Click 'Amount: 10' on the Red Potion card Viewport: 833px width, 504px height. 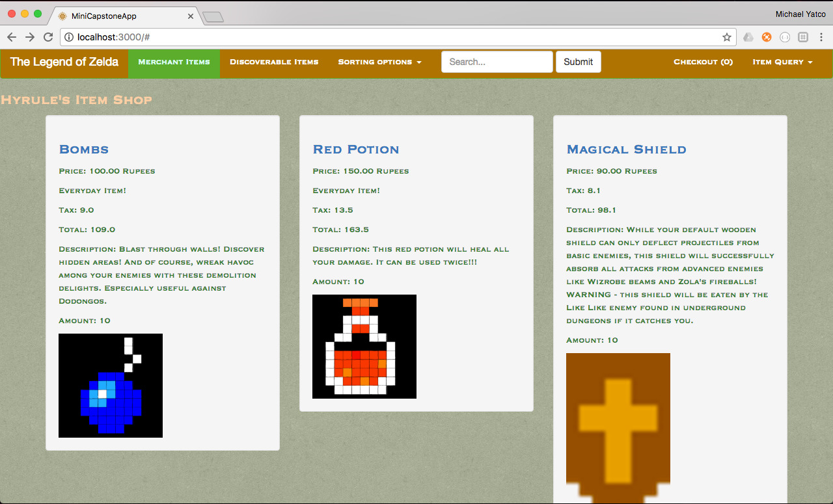click(x=338, y=282)
